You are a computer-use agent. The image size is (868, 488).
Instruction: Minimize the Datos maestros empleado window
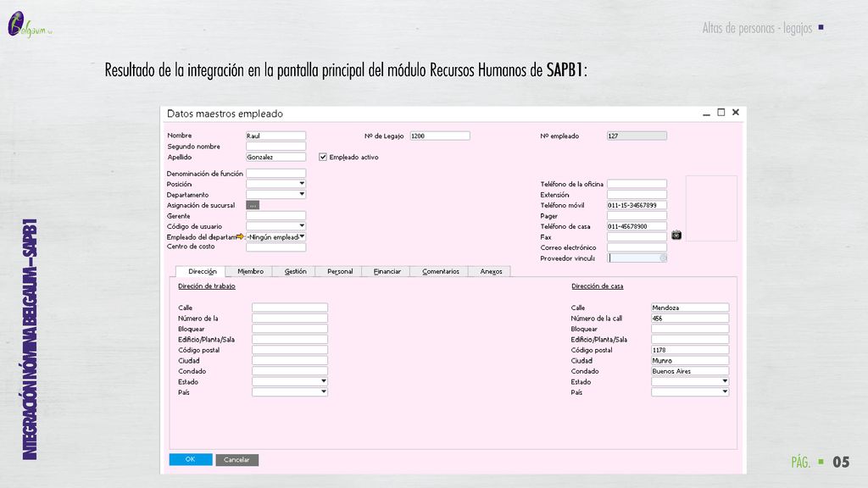coord(706,113)
